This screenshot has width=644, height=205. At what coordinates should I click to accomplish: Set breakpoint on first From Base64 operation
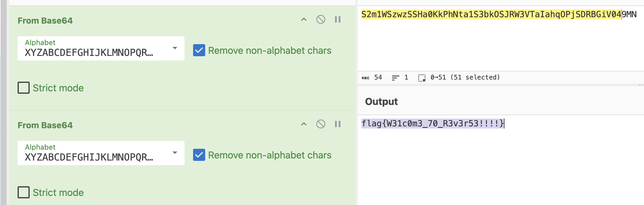coord(338,20)
